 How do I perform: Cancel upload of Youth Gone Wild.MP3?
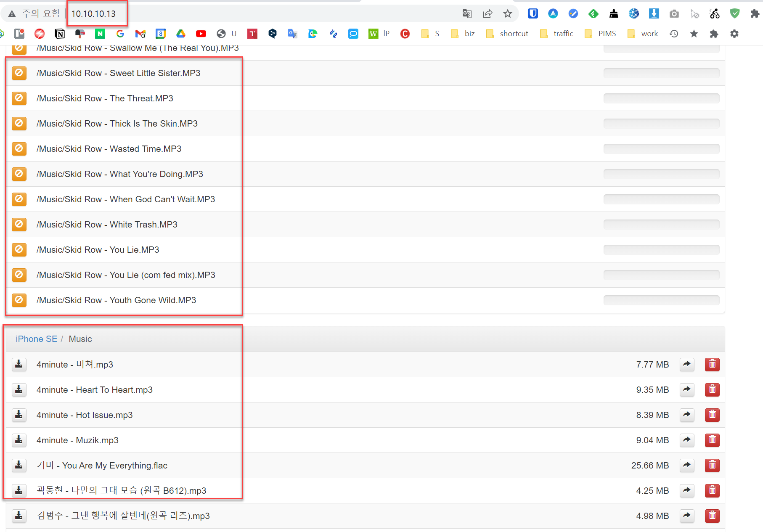coord(19,300)
